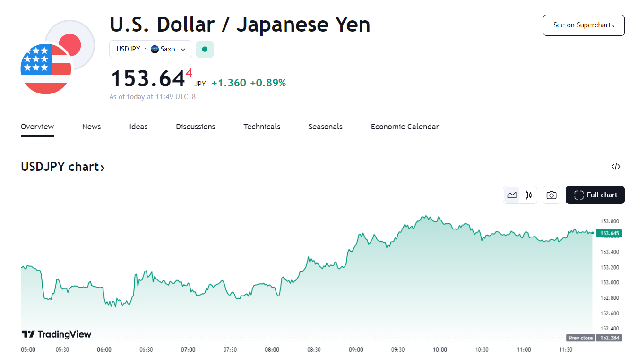638x364 pixels.
Task: Select the Seasonals tab
Action: (x=325, y=127)
